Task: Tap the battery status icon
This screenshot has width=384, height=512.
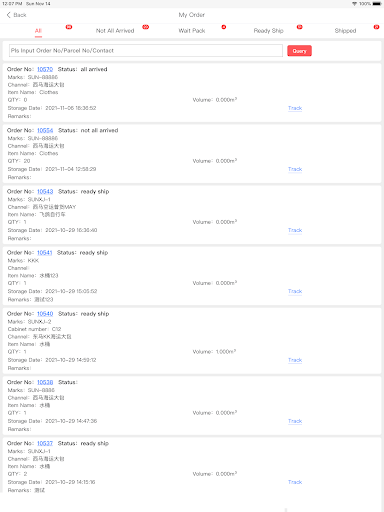Action: [x=377, y=4]
